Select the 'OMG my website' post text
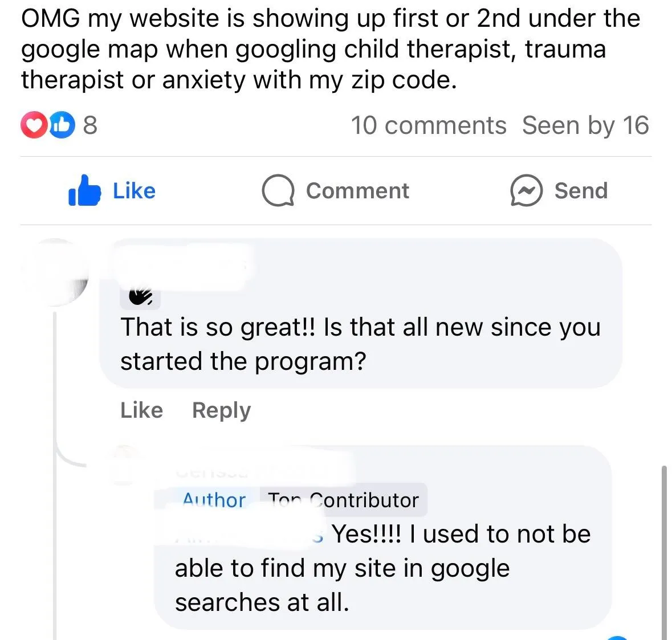 331,49
